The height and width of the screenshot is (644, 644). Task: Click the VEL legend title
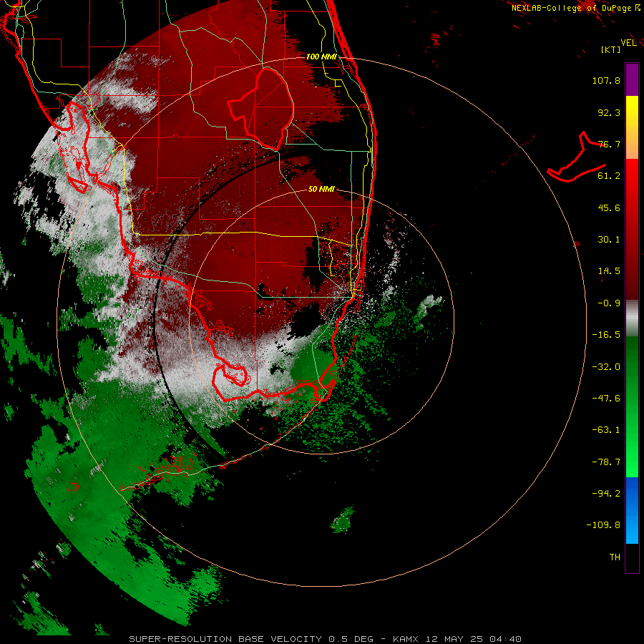[x=629, y=43]
